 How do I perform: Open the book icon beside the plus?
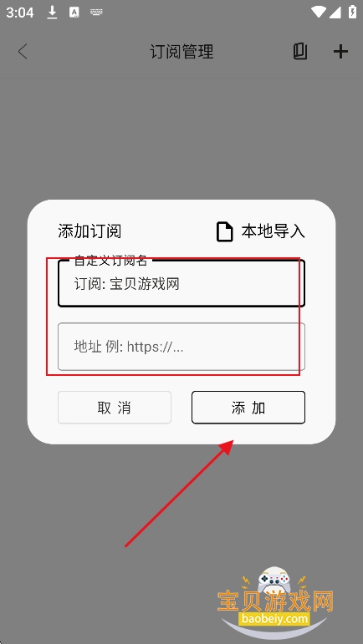[300, 52]
